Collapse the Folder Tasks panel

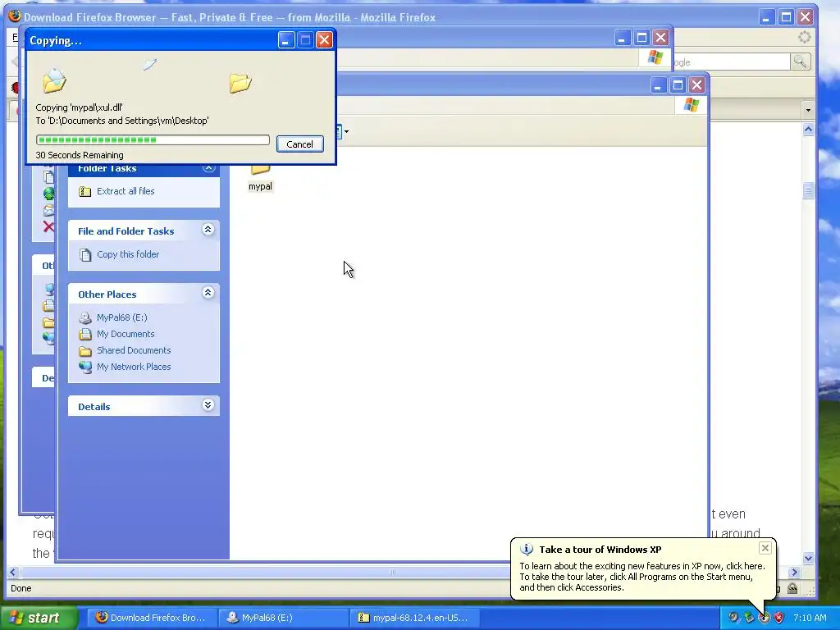[x=208, y=167]
